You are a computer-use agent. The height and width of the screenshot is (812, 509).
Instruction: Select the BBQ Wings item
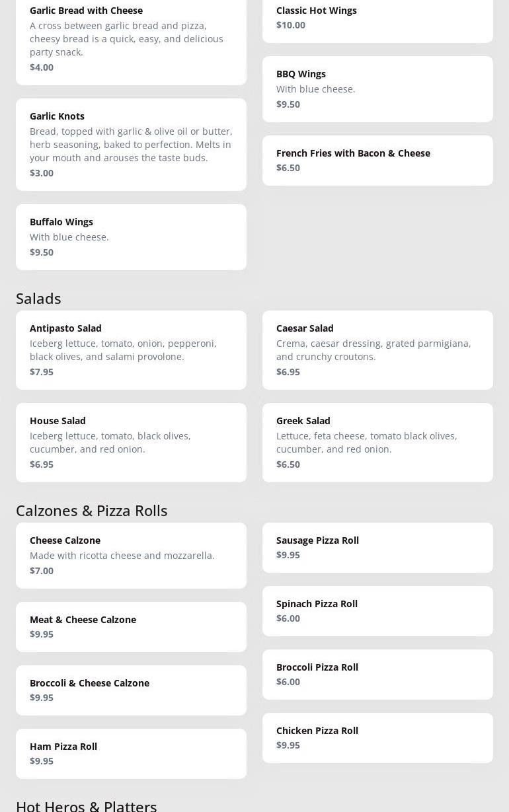coord(377,89)
